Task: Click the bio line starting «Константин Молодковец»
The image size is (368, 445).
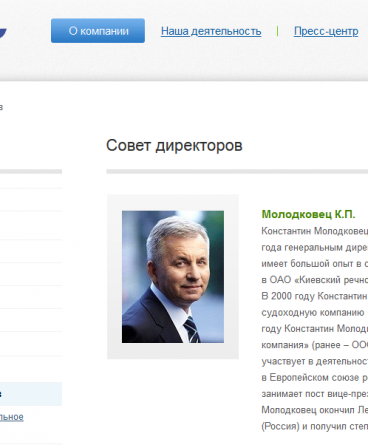Action: (315, 231)
